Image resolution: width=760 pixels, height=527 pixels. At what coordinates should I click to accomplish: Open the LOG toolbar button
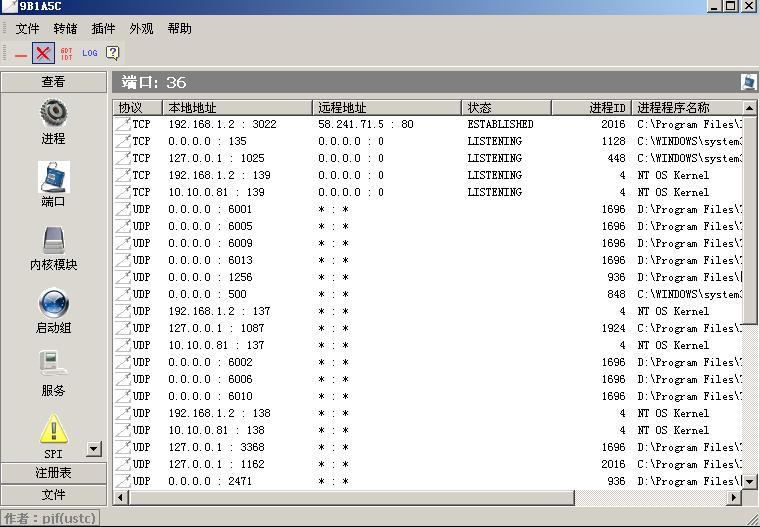point(90,53)
